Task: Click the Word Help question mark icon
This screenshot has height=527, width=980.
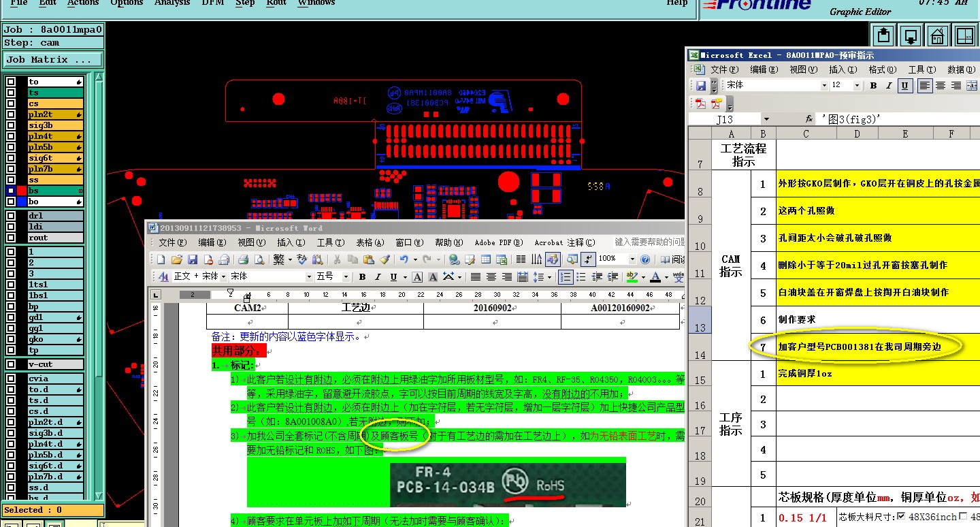Action: 645,259
